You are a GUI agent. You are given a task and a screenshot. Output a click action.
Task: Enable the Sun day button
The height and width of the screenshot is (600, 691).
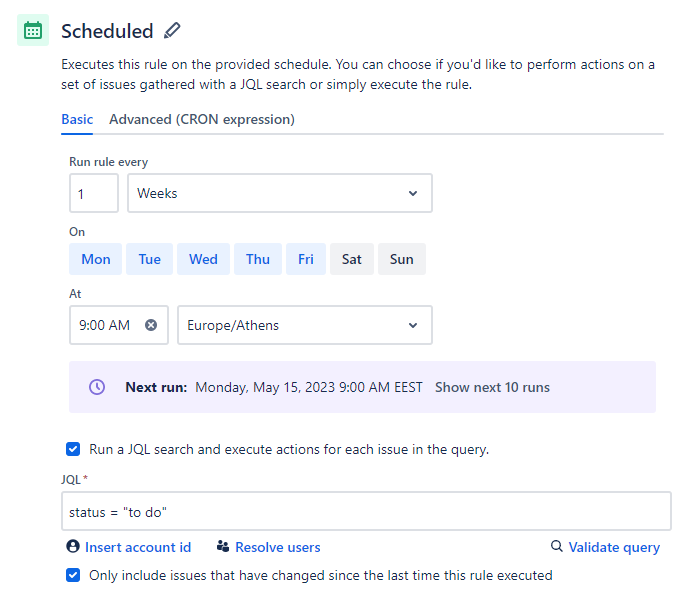pos(401,259)
